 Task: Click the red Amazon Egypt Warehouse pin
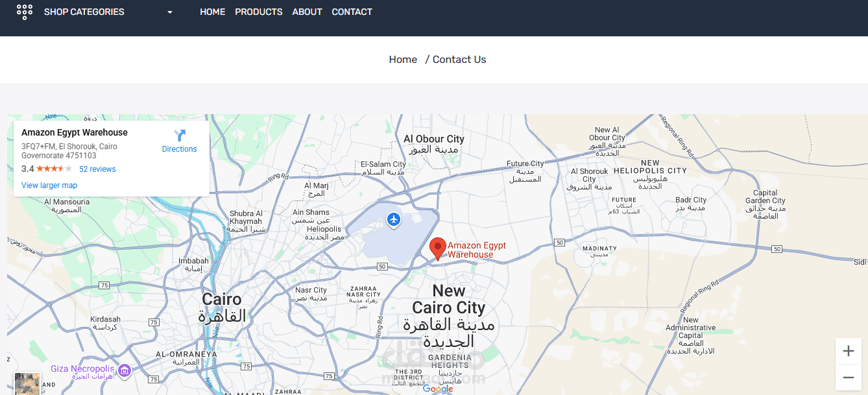coord(438,249)
